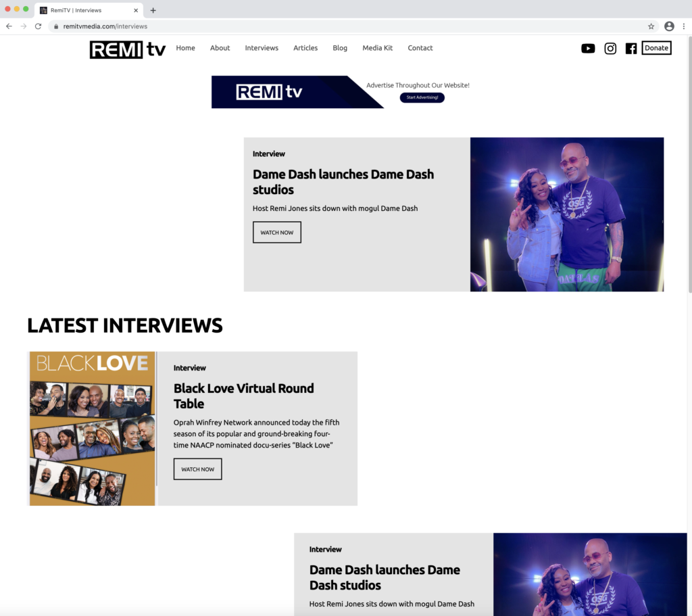Open the RemiTV YouTube channel icon

point(588,48)
